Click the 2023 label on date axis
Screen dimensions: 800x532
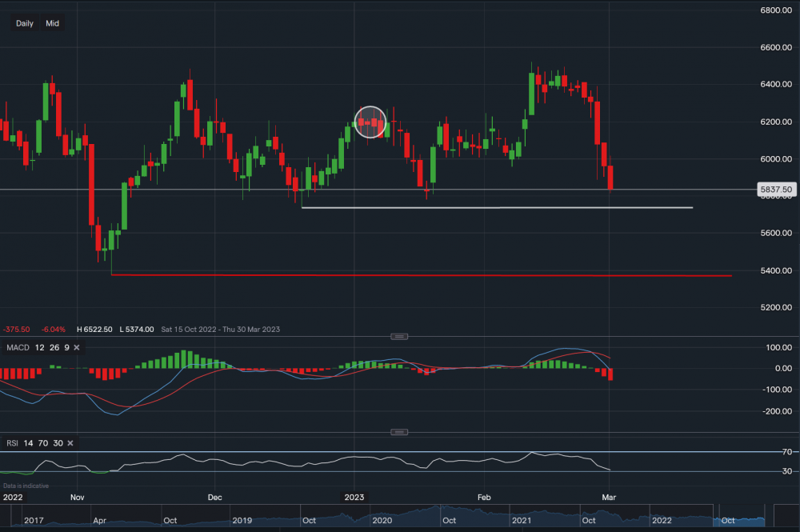354,497
